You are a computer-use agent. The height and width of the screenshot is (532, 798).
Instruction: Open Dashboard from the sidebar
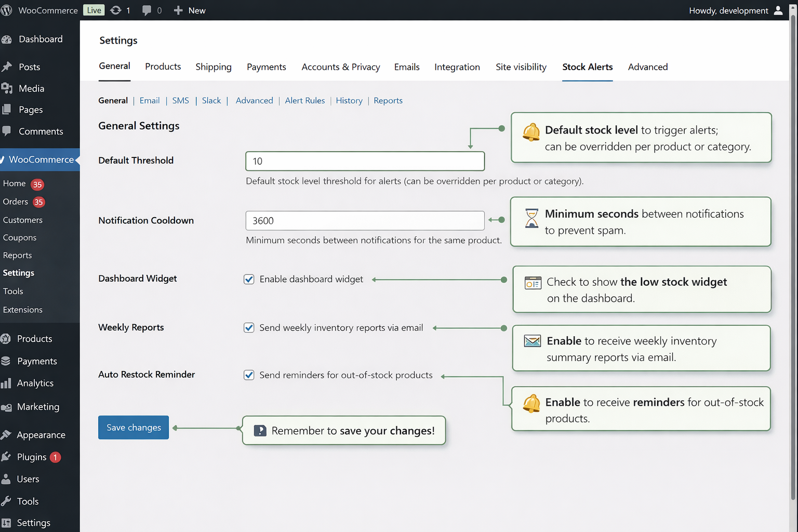point(40,39)
